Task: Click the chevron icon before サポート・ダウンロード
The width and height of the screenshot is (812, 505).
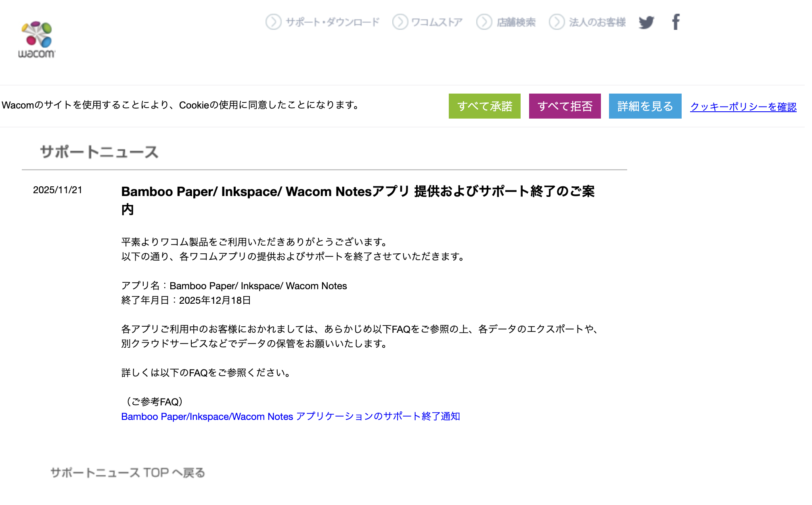Action: (x=274, y=23)
